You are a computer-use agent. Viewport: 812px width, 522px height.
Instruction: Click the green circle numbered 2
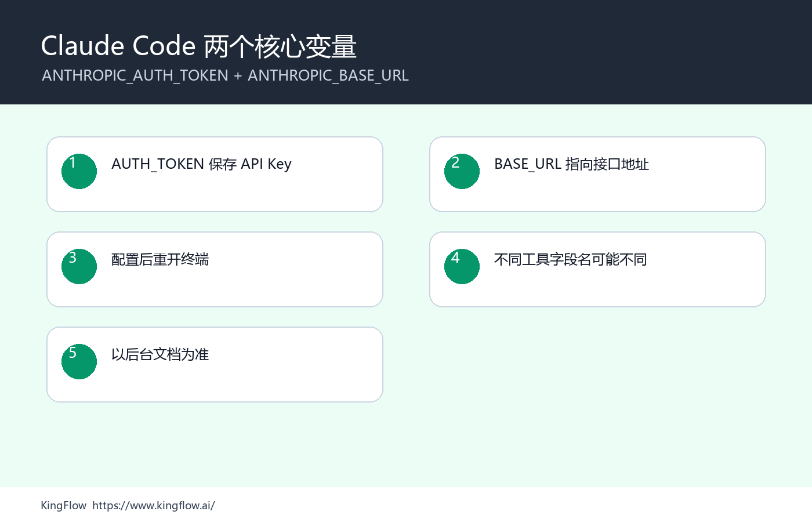point(462,171)
